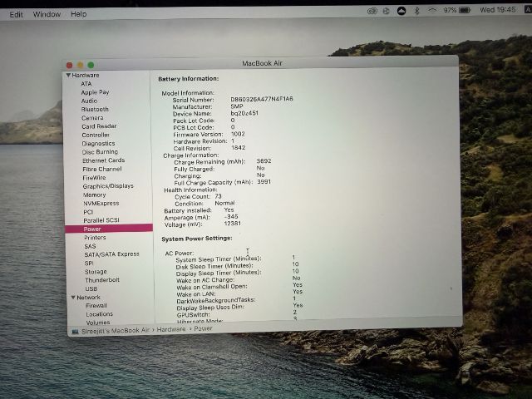Open the Wi-Fi status menu
This screenshot has width=532, height=399.
click(x=432, y=11)
